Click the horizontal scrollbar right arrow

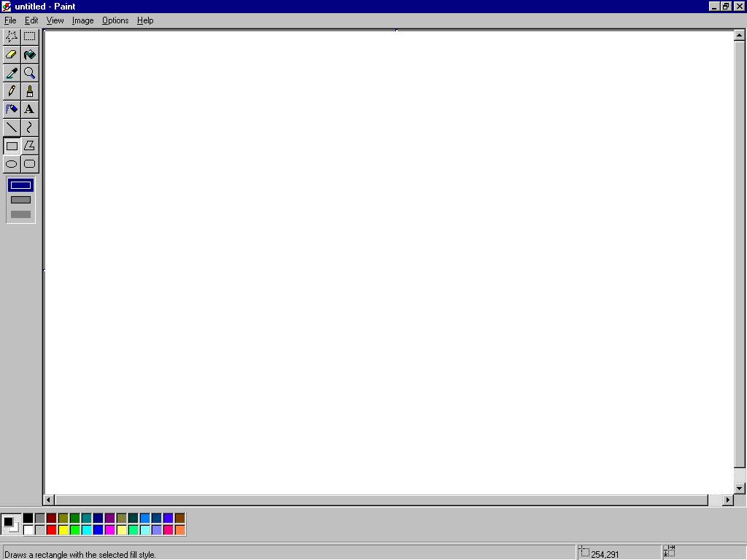coord(727,500)
